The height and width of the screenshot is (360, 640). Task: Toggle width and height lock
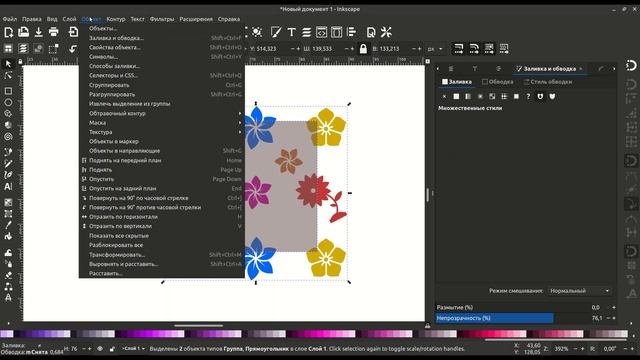click(x=363, y=49)
